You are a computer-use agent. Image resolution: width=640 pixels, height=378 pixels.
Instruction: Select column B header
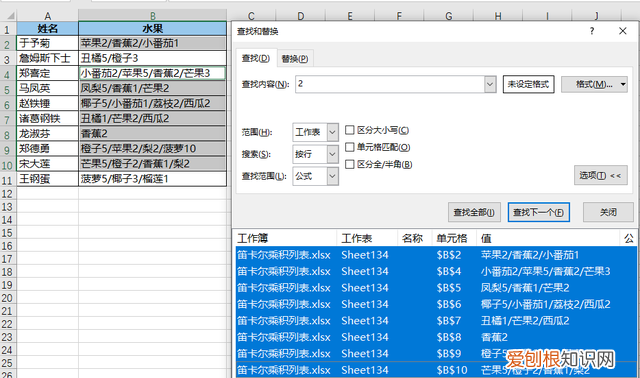[x=153, y=16]
